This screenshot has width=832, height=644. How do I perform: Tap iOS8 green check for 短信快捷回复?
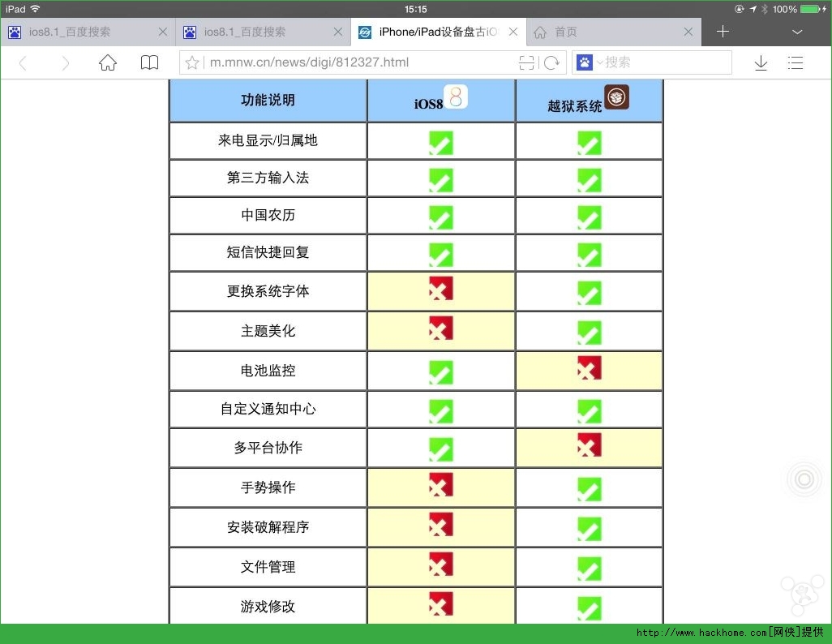441,255
